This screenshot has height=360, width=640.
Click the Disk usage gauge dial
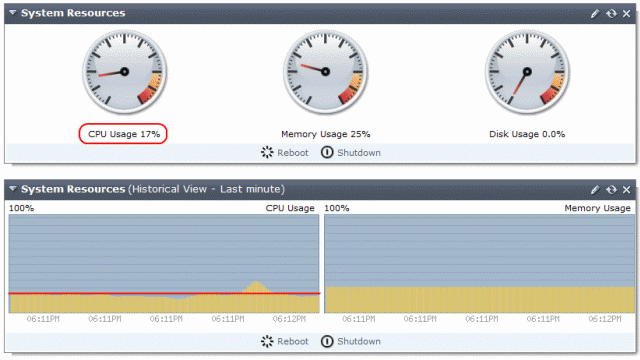coord(527,72)
